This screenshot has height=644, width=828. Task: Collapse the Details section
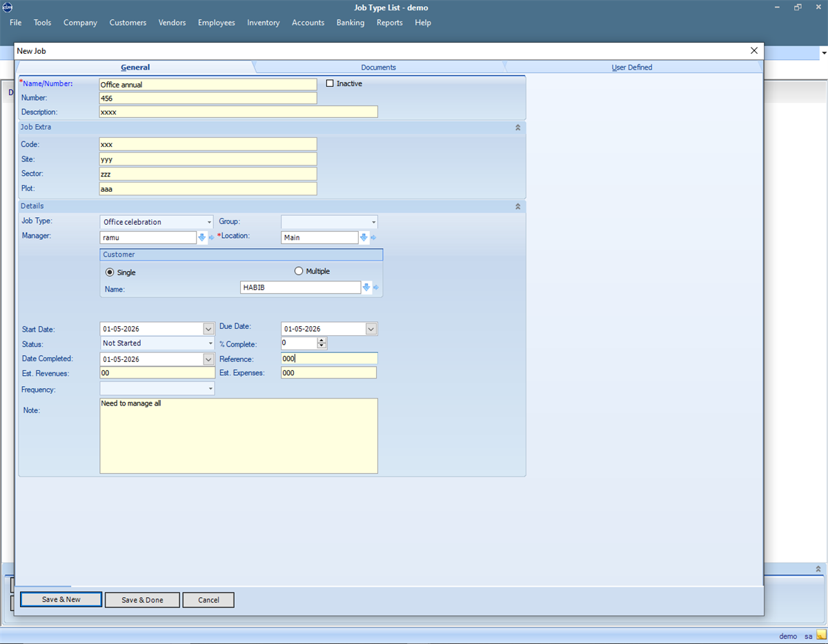tap(517, 206)
